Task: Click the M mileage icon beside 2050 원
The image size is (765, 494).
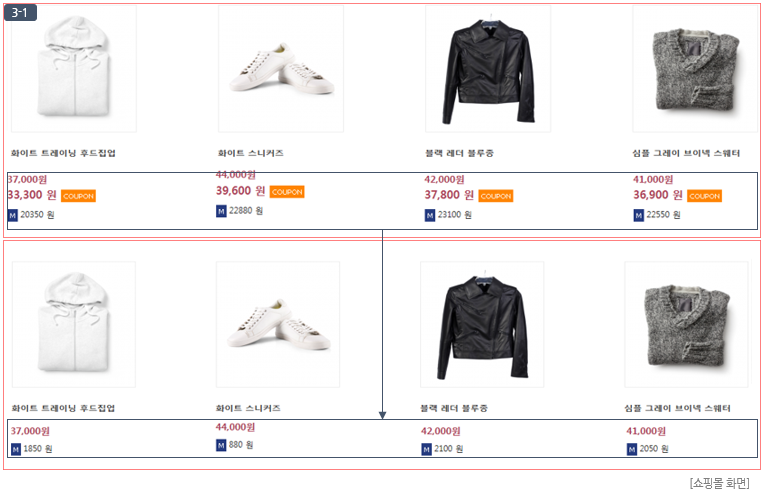Action: click(x=632, y=449)
